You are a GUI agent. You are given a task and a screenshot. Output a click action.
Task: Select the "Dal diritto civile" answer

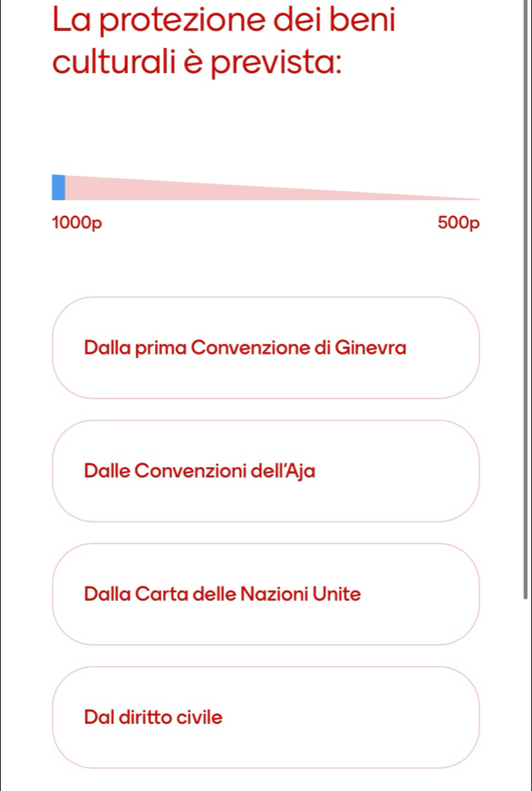pyautogui.click(x=266, y=717)
